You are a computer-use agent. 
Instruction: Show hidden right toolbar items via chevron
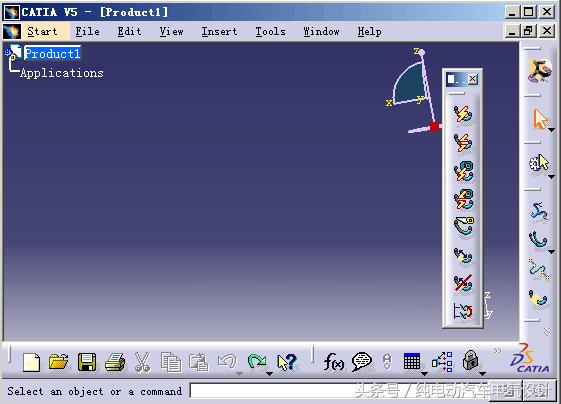(547, 331)
